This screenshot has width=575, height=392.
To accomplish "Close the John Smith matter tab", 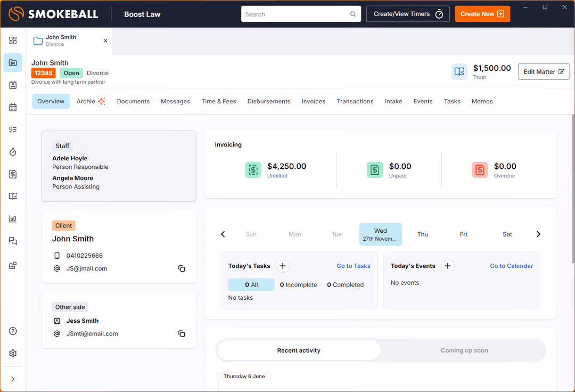I will pos(105,40).
